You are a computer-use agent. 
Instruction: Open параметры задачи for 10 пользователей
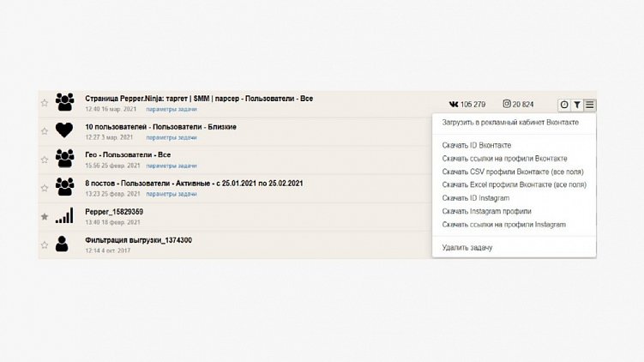coord(172,137)
